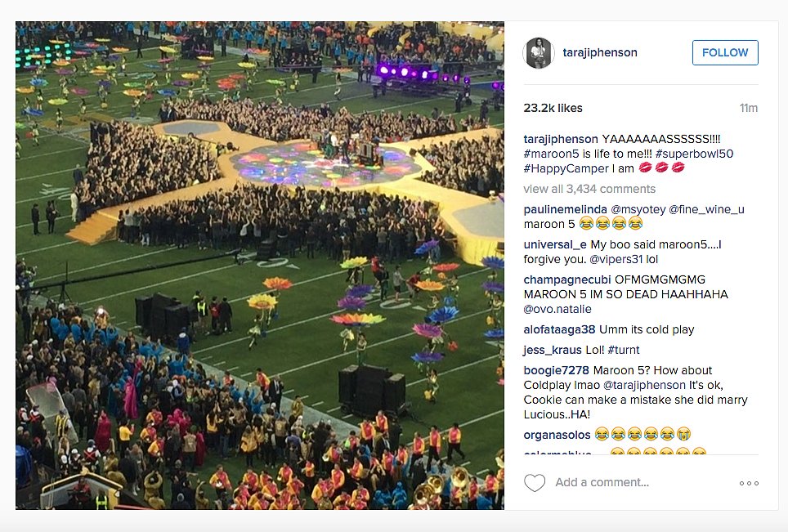Open champagnecubi's profile
Viewport: 788px width, 532px height.
click(x=568, y=279)
